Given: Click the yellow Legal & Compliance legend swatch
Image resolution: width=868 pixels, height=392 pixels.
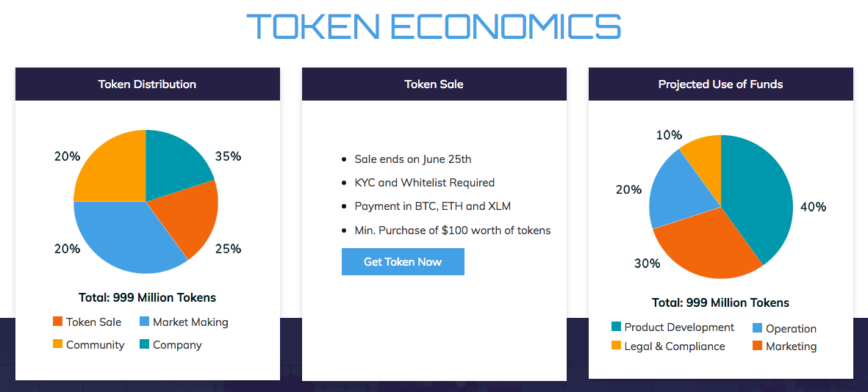Looking at the screenshot, I should (x=616, y=346).
